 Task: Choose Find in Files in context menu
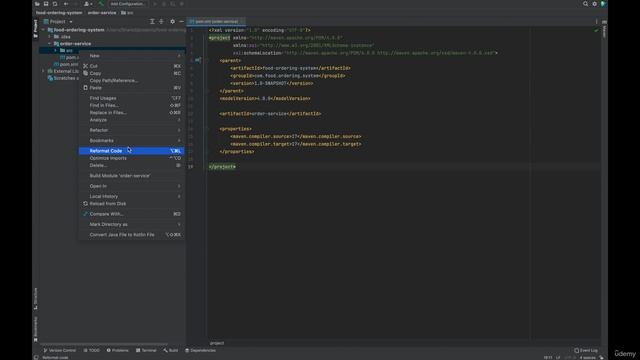click(131, 105)
